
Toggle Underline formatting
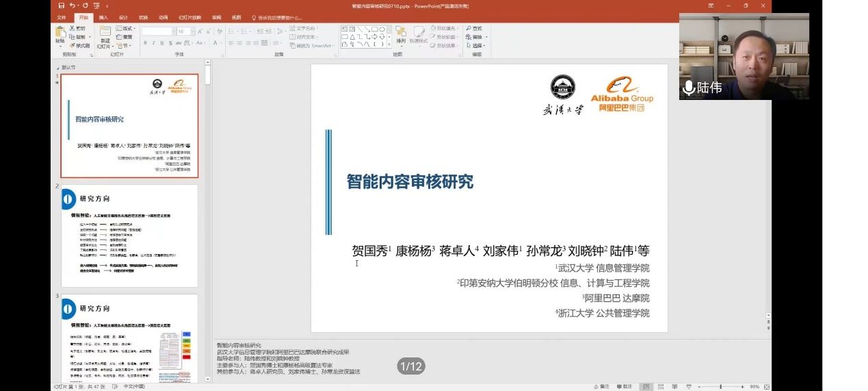click(x=162, y=42)
